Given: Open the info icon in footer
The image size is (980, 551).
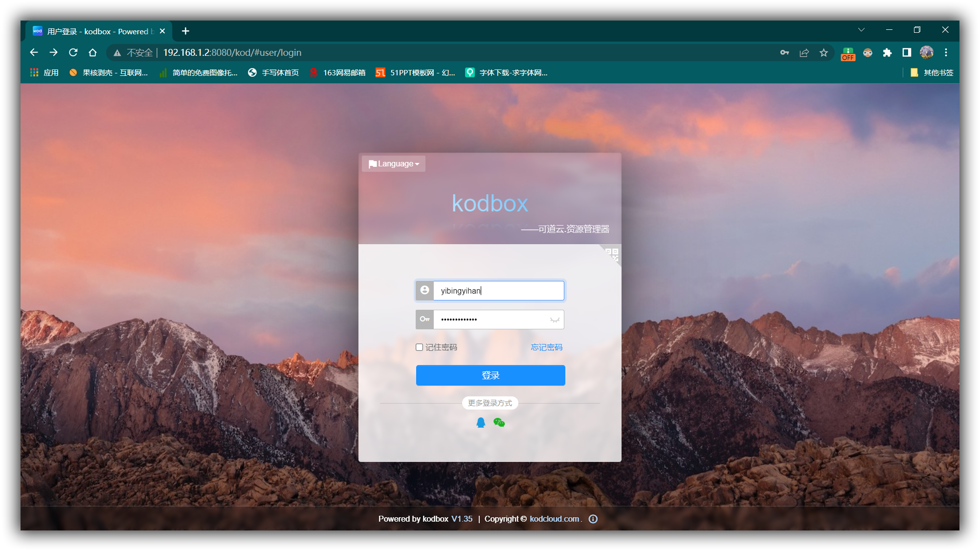Looking at the screenshot, I should coord(593,519).
